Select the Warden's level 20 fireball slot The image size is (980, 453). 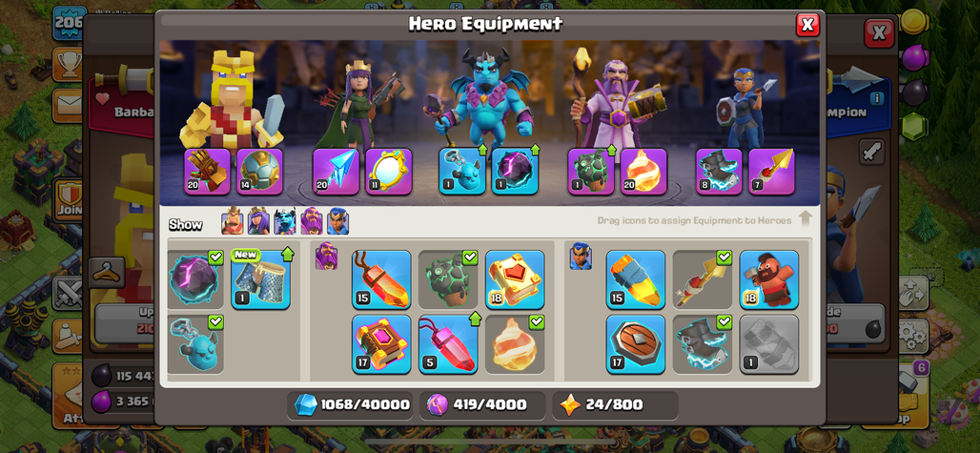[x=643, y=172]
